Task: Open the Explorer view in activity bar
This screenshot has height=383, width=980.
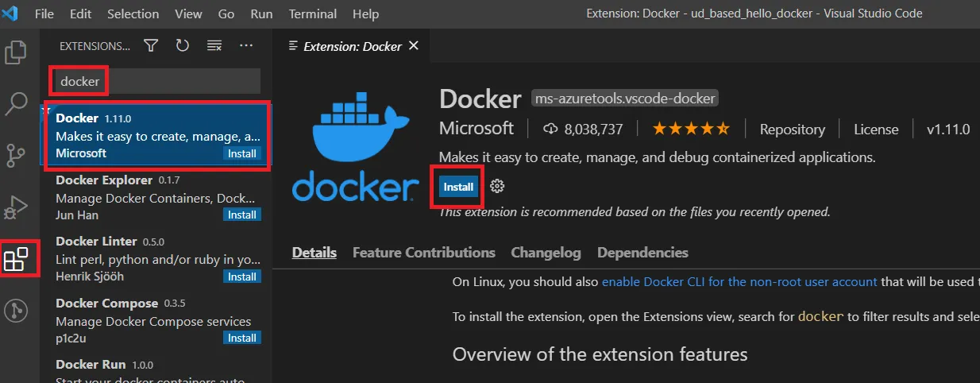Action: (x=17, y=52)
